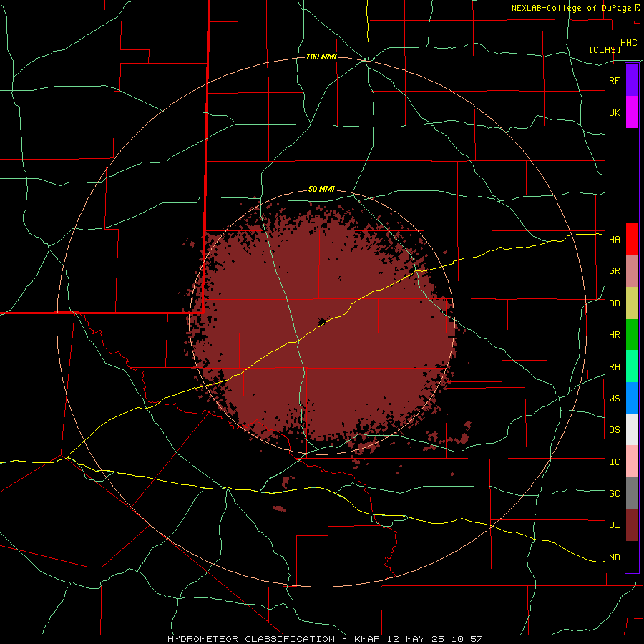Click the magenta UK color swatch
Image resolution: width=644 pixels, height=644 pixels.
point(632,112)
